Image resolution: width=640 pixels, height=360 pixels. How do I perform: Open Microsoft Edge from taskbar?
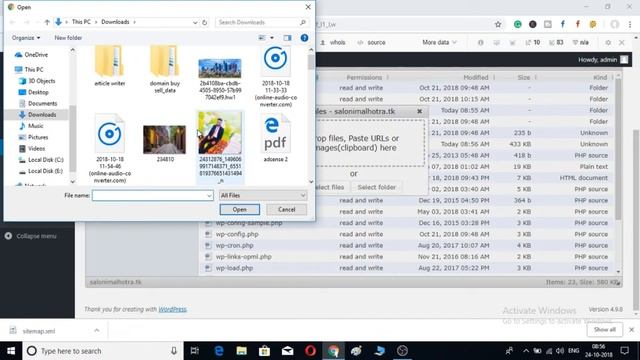point(219,351)
